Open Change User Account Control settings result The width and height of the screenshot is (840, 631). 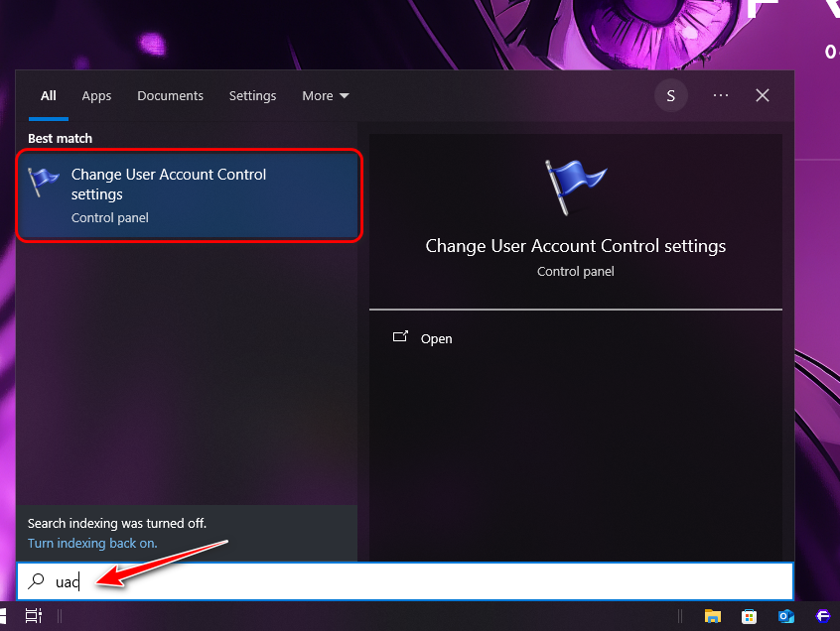tap(189, 195)
